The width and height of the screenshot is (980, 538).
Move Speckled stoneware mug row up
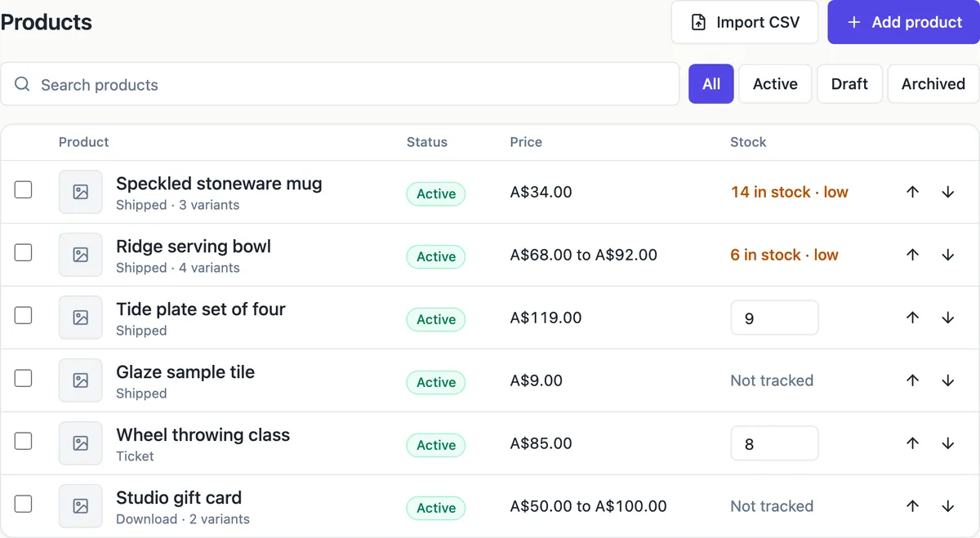click(913, 192)
